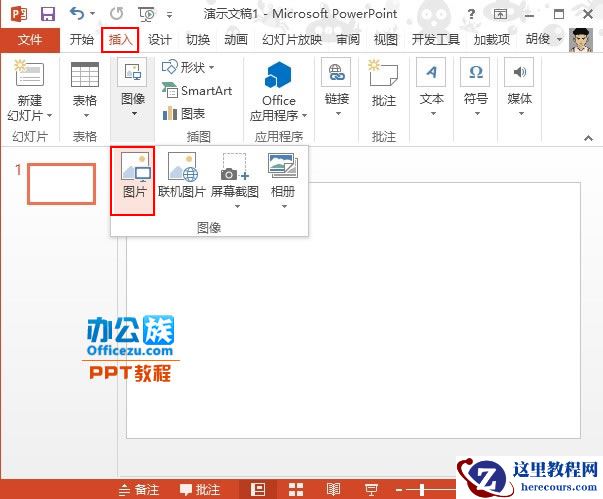Toggle the 备注 notes pane in status bar
The image size is (603, 499).
click(x=139, y=490)
